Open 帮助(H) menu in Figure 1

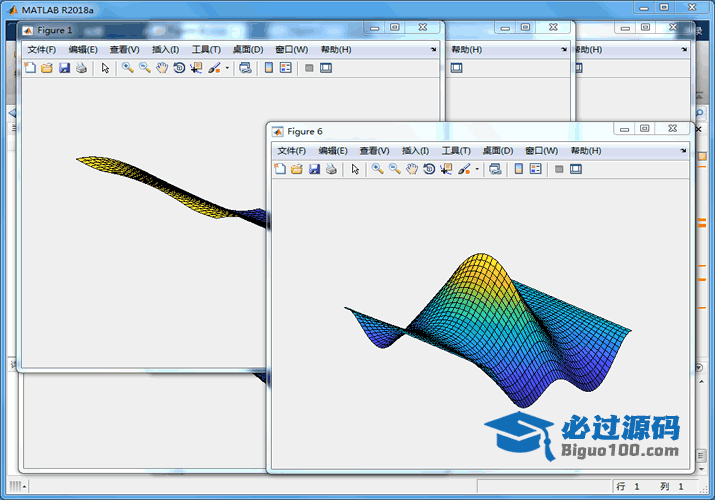pos(336,50)
